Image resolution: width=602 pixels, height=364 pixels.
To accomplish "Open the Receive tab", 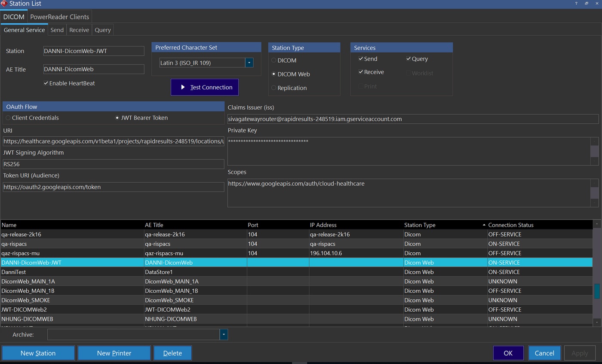I will pos(79,30).
